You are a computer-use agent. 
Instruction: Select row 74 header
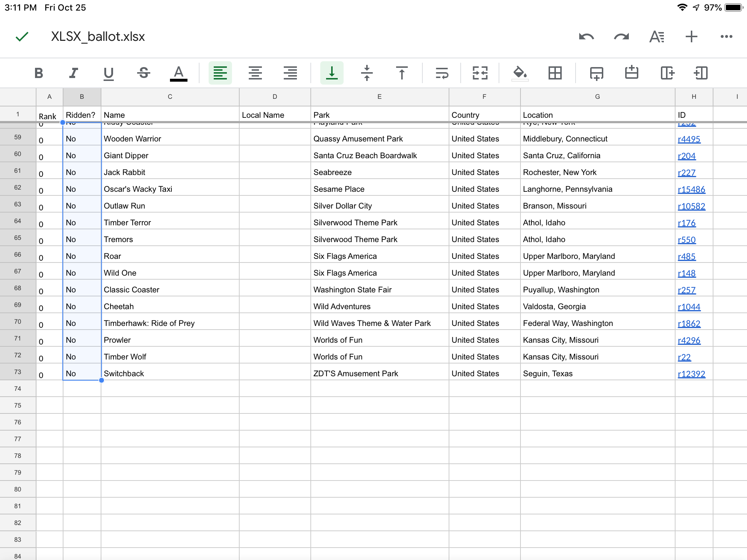coord(18,389)
